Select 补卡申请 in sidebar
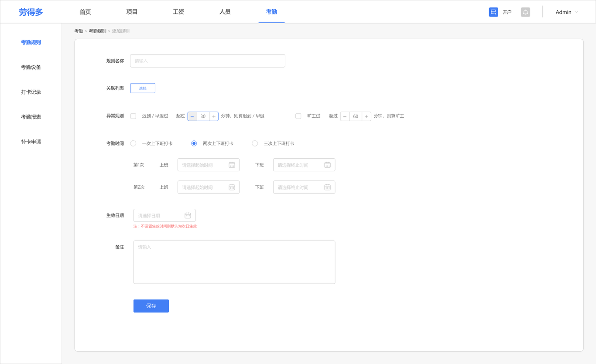The width and height of the screenshot is (596, 364). pyautogui.click(x=31, y=142)
